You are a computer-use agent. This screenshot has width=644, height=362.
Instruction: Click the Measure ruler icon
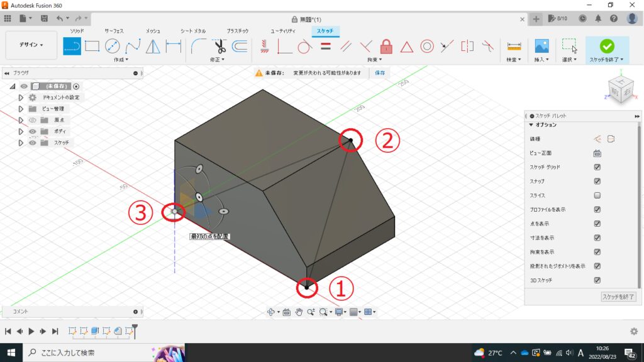514,47
